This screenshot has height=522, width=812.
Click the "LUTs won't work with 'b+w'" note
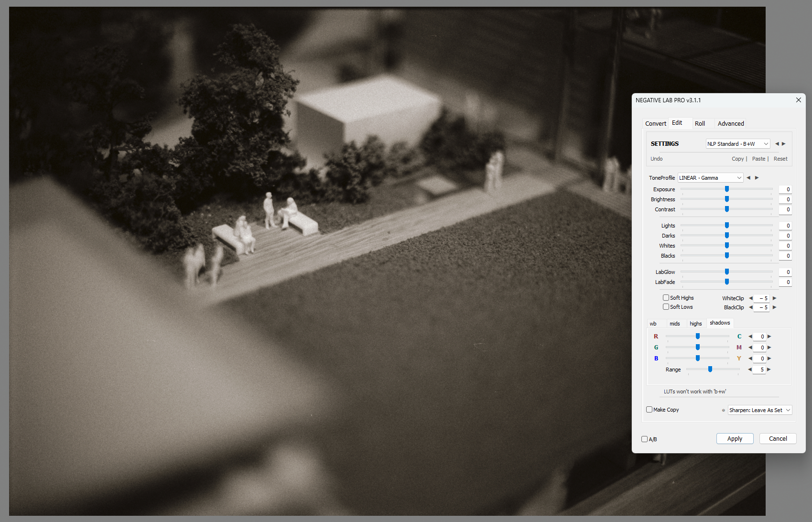pos(695,391)
